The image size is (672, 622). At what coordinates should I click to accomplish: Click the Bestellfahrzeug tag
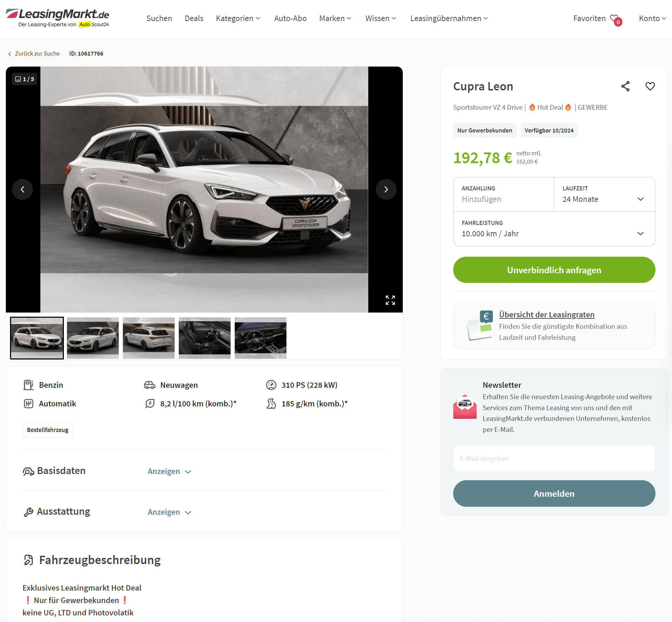coord(48,430)
